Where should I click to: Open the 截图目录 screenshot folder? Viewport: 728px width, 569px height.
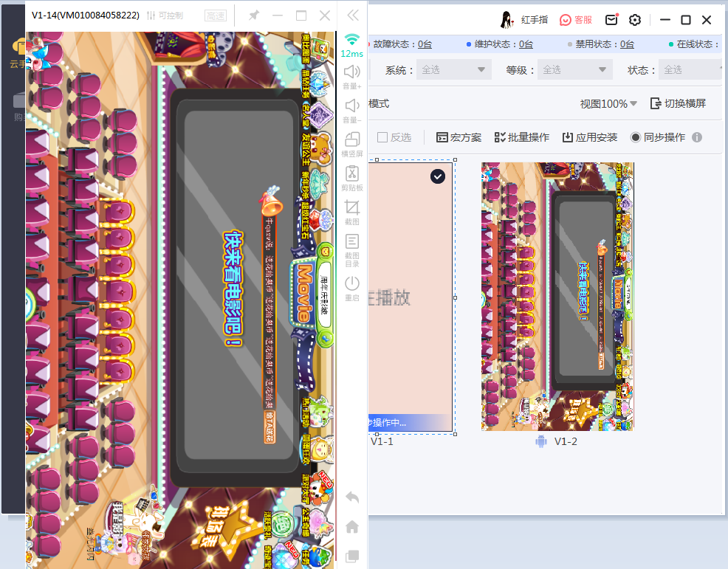click(x=352, y=250)
